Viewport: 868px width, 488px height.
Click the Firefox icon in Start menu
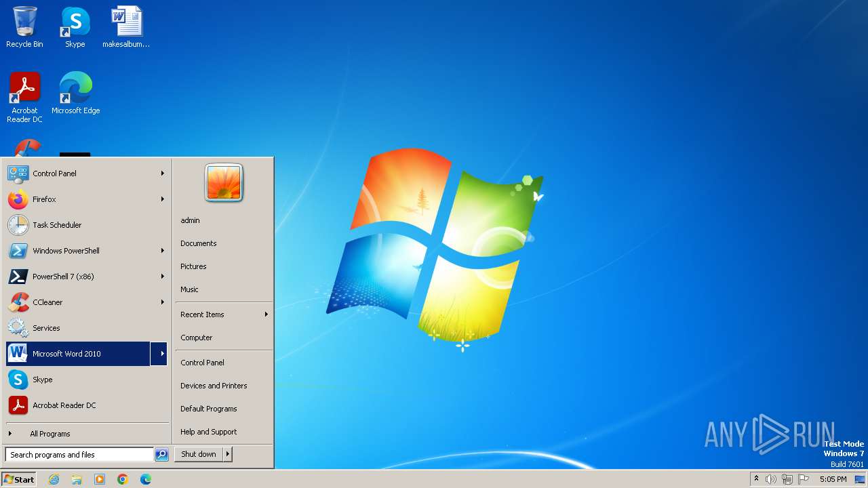click(18, 199)
